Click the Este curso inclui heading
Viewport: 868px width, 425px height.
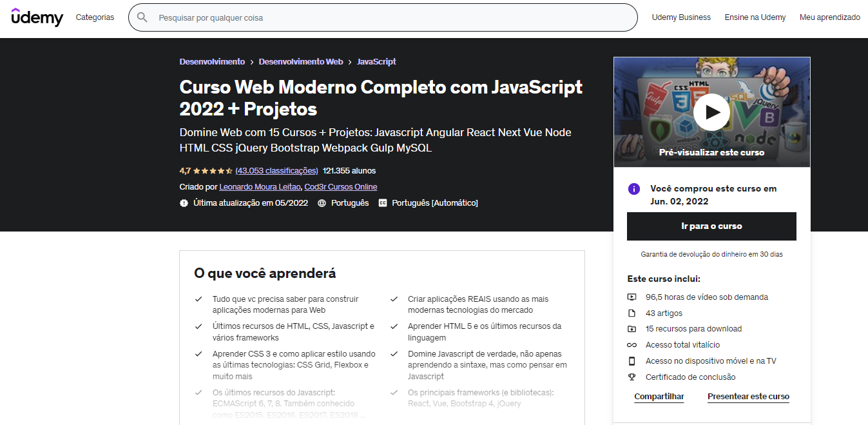tap(664, 279)
